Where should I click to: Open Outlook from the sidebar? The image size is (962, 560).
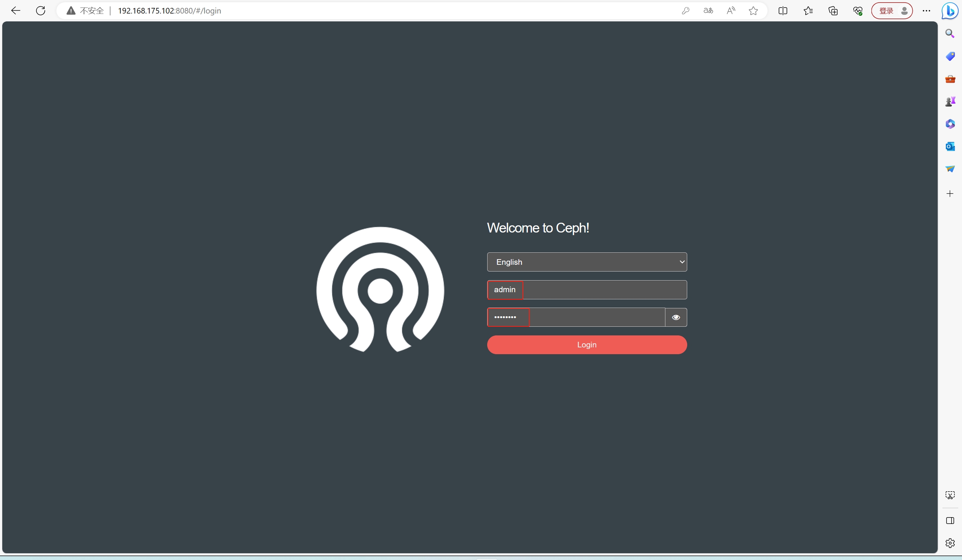point(950,146)
